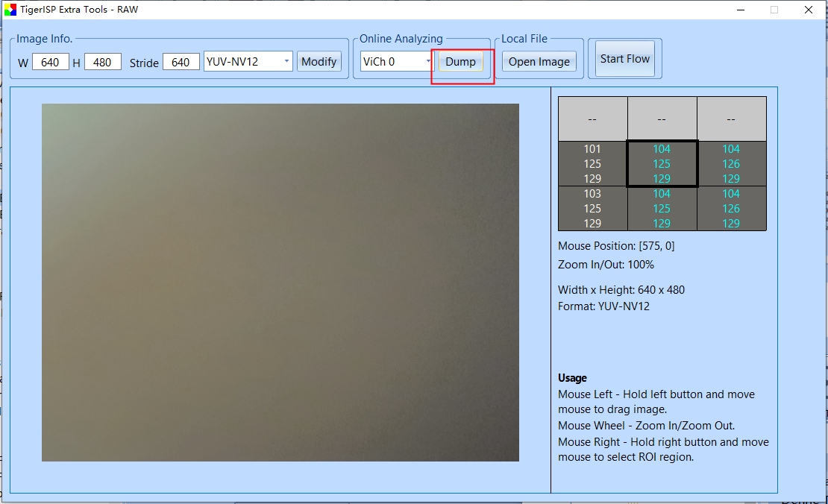Click the Dump button

point(460,61)
